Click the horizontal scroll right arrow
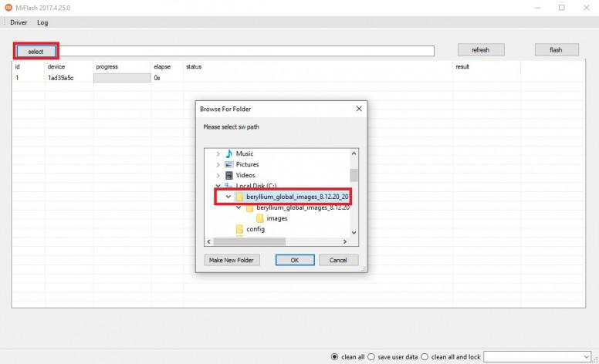The width and height of the screenshot is (599, 364). 344,241
